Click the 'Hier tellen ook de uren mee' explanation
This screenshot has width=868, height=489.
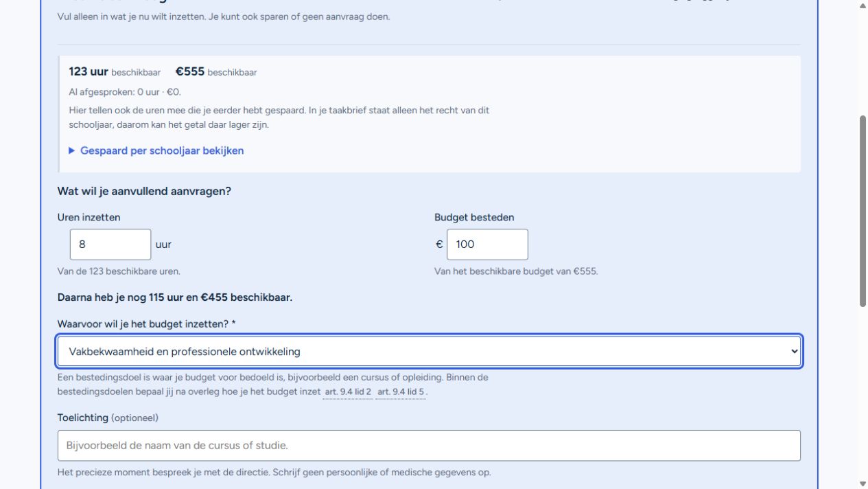(279, 117)
